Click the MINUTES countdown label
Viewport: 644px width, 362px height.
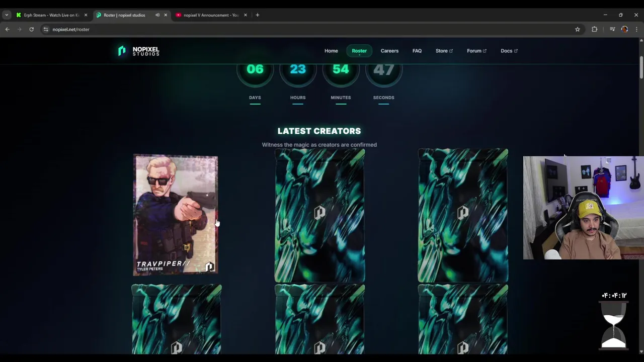341,98
